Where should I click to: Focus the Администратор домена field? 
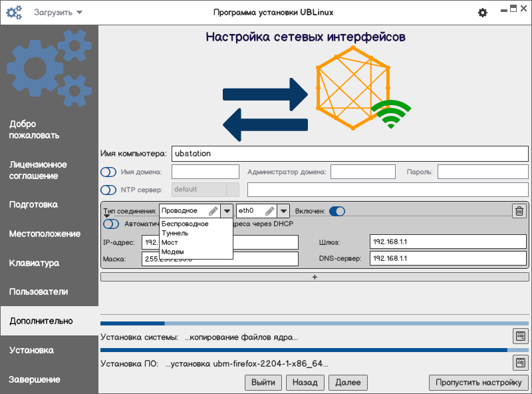pos(363,172)
